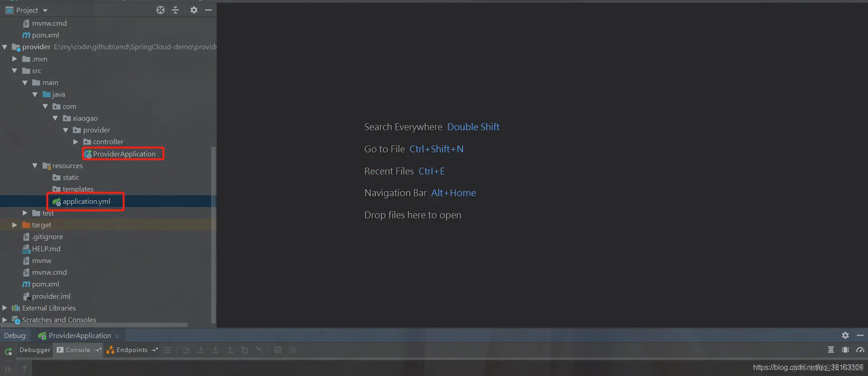This screenshot has height=376, width=868.
Task: Expand the controller package
Action: click(75, 142)
